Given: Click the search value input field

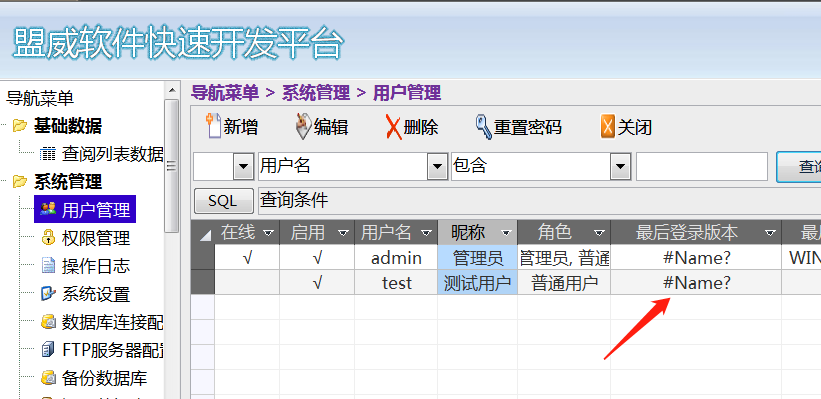Looking at the screenshot, I should click(702, 167).
